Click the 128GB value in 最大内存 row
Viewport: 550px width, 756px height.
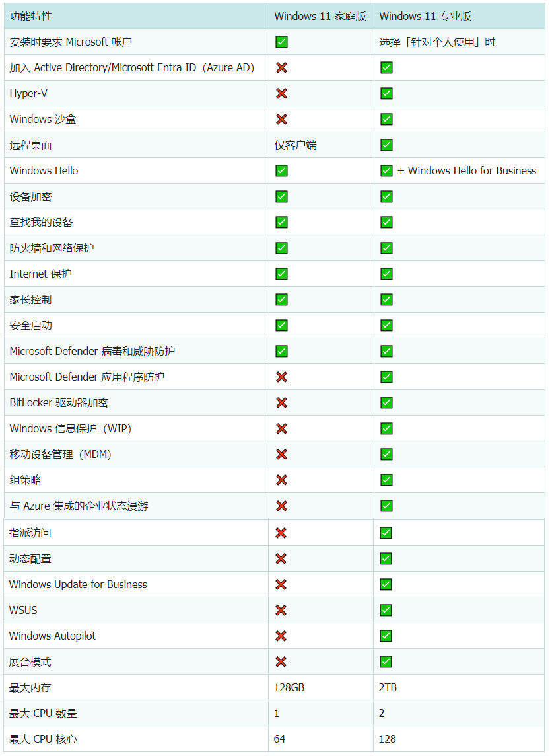(x=289, y=687)
